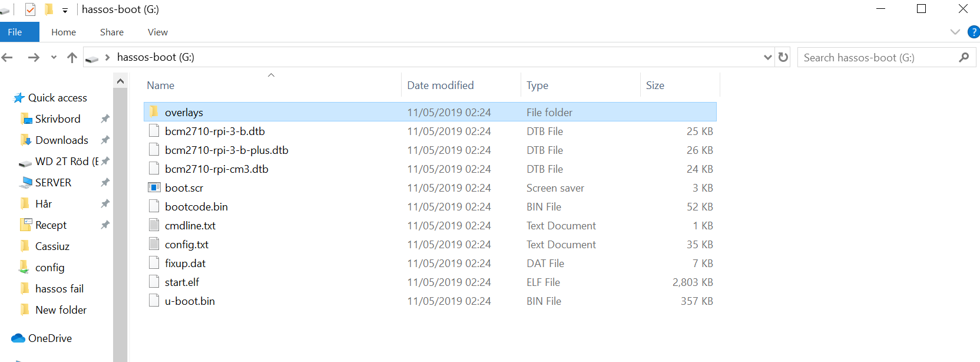This screenshot has height=362, width=980.
Task: Sort files by Date modified column
Action: (x=441, y=85)
